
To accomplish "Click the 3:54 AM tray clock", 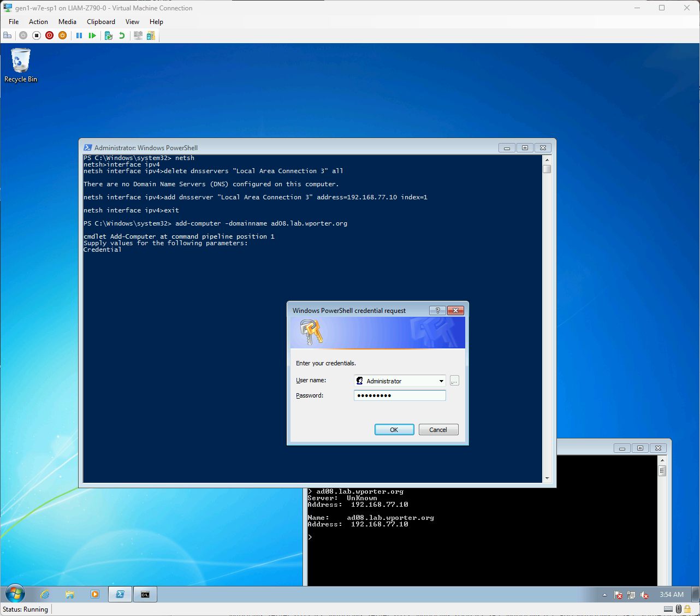I will [672, 595].
